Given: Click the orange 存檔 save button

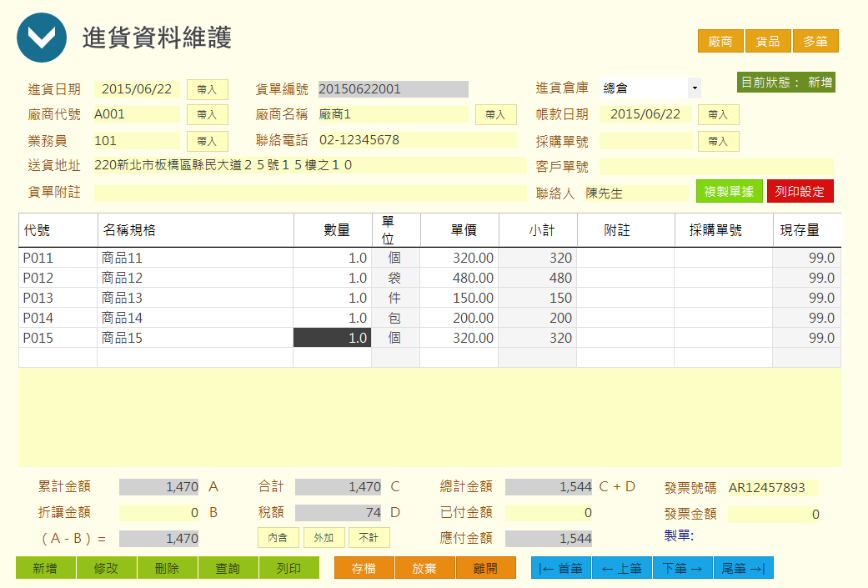Looking at the screenshot, I should coord(364,568).
